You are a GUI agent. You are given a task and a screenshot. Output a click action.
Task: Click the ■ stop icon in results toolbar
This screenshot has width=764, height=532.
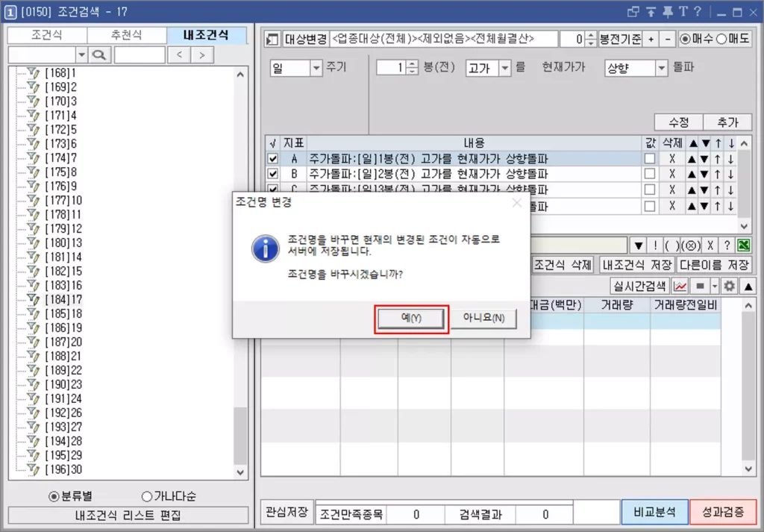(x=700, y=286)
